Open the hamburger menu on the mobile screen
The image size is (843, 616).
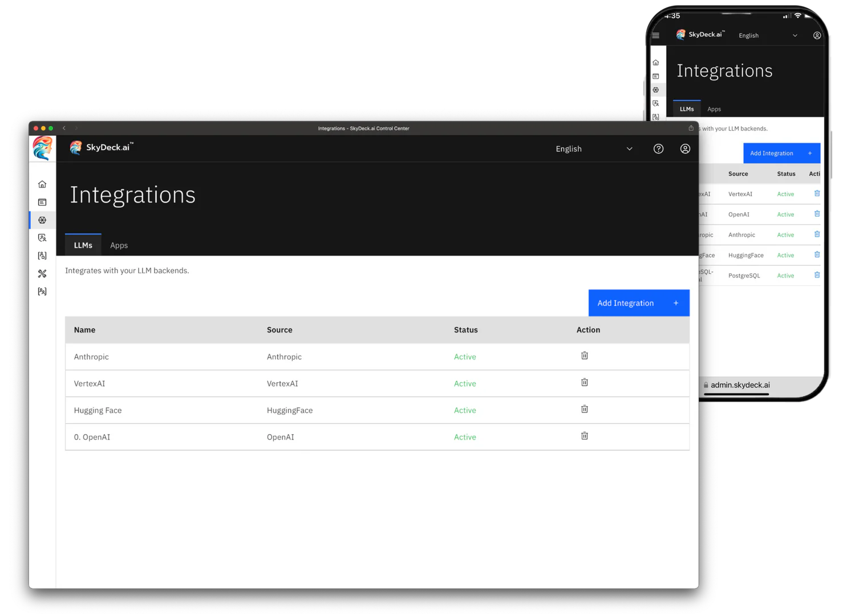(x=656, y=35)
